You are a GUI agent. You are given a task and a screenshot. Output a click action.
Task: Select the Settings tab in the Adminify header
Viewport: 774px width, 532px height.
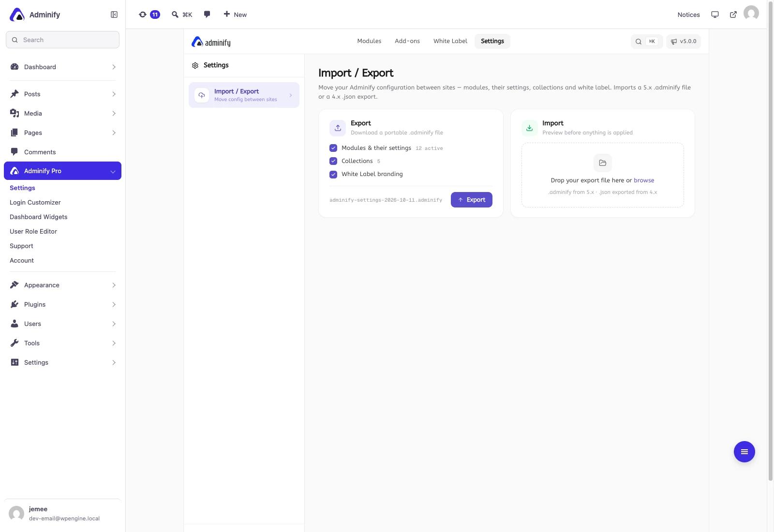[492, 41]
